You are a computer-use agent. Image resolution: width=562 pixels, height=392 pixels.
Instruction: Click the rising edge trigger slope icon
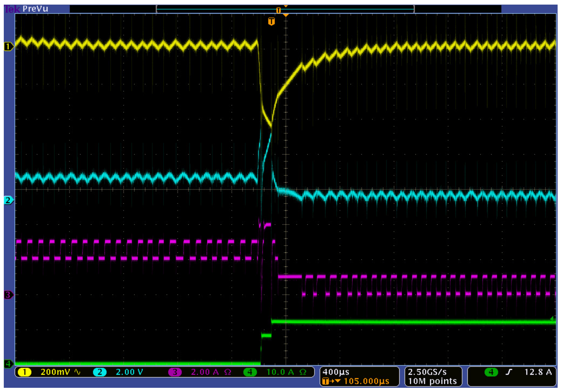tap(509, 372)
